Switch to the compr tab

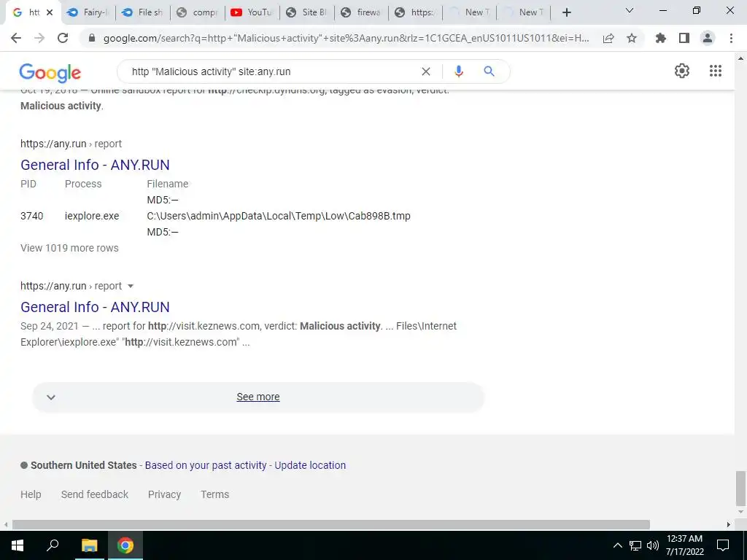click(197, 12)
